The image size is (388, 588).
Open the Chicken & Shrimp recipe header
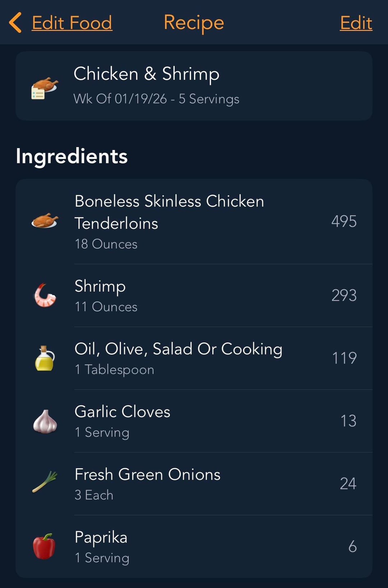(x=194, y=86)
